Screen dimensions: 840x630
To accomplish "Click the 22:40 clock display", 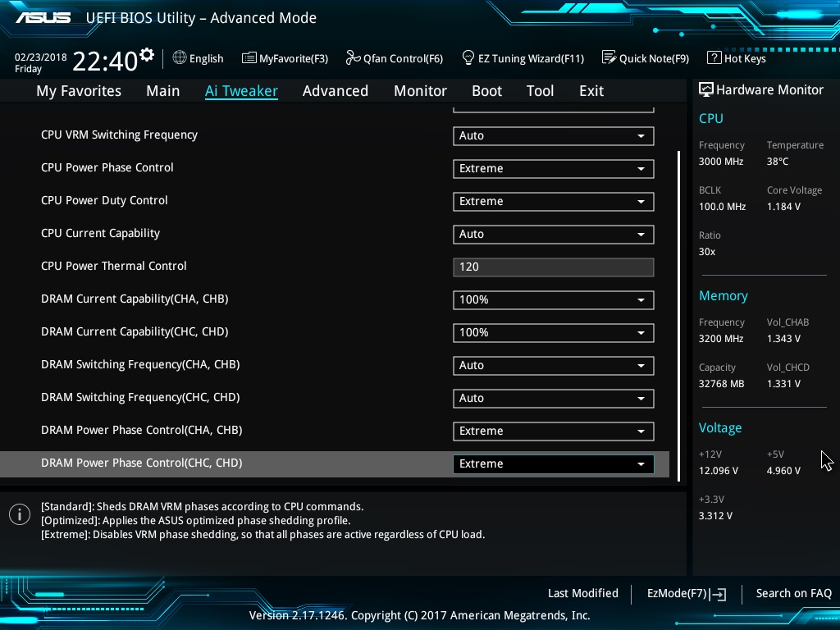I will tap(105, 61).
